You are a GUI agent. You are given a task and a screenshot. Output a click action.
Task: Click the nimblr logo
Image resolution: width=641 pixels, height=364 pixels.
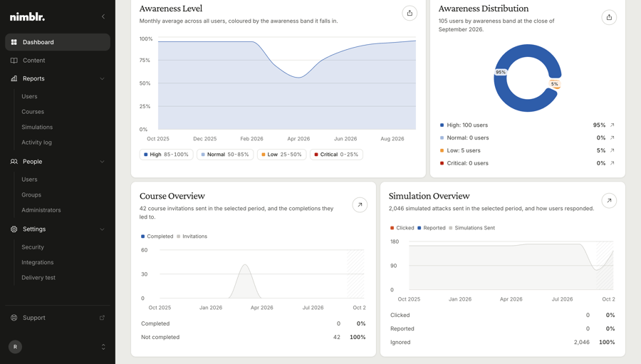tap(27, 17)
